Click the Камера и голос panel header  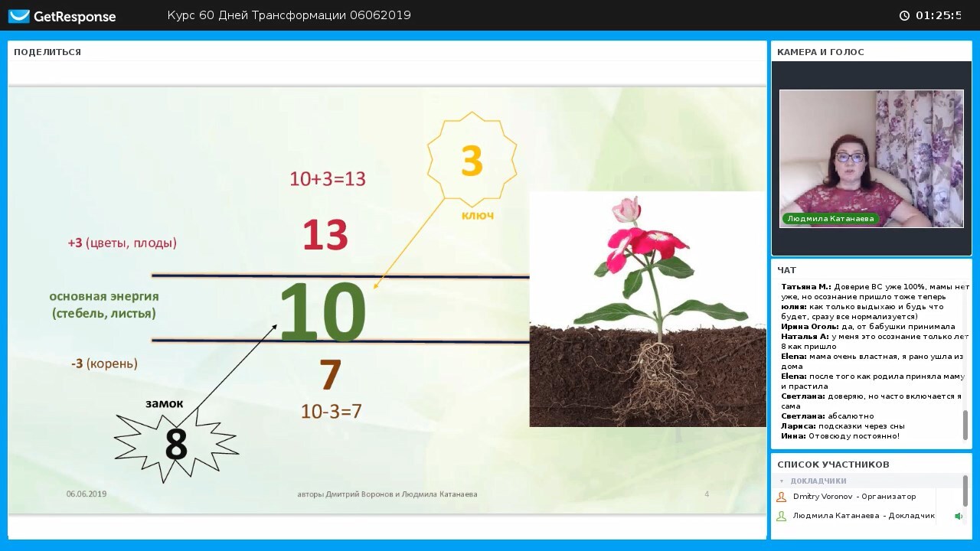[821, 52]
